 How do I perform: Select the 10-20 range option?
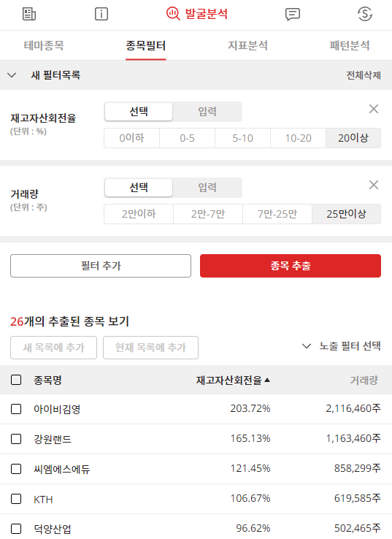(x=298, y=138)
